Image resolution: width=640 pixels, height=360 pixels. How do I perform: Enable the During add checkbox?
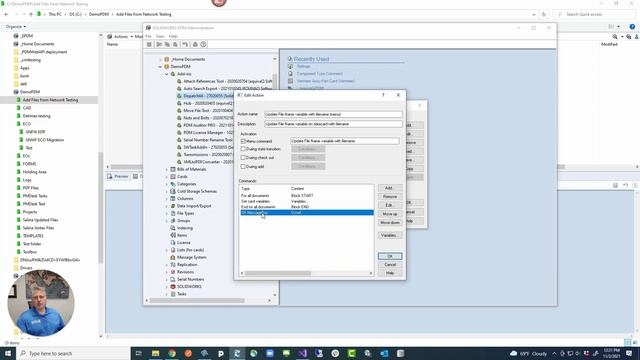point(243,167)
